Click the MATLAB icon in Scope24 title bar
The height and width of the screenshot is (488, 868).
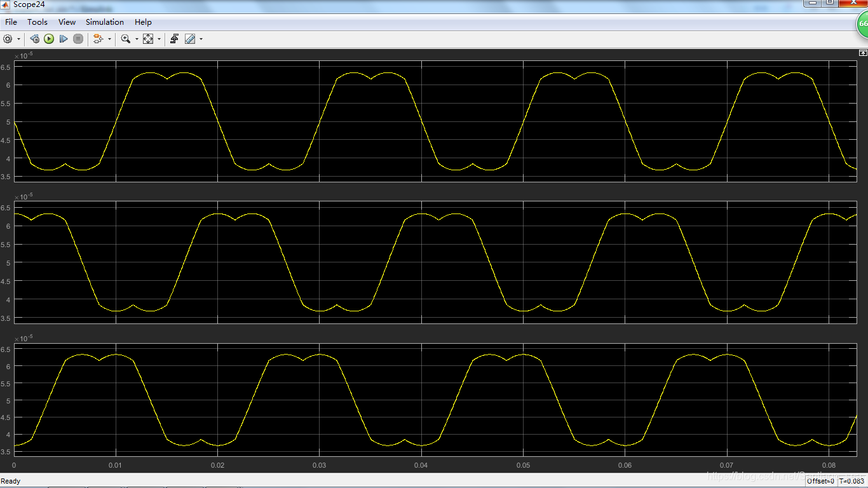click(x=6, y=4)
